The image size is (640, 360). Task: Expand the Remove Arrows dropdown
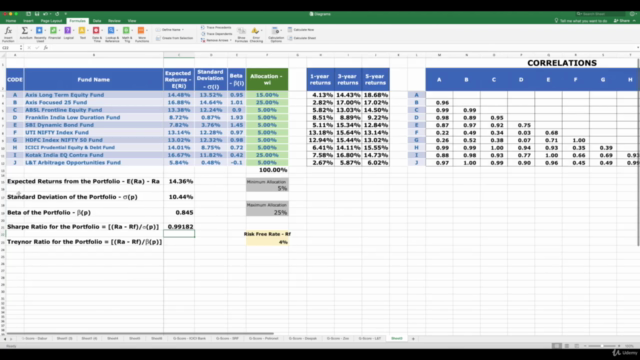(231, 40)
